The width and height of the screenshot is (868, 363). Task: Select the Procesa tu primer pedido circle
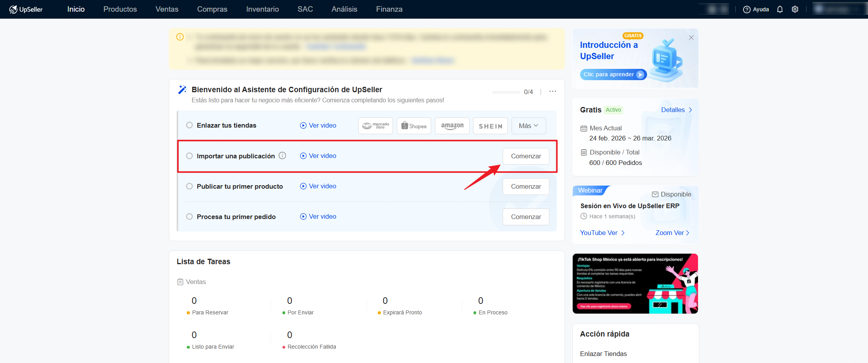point(189,217)
